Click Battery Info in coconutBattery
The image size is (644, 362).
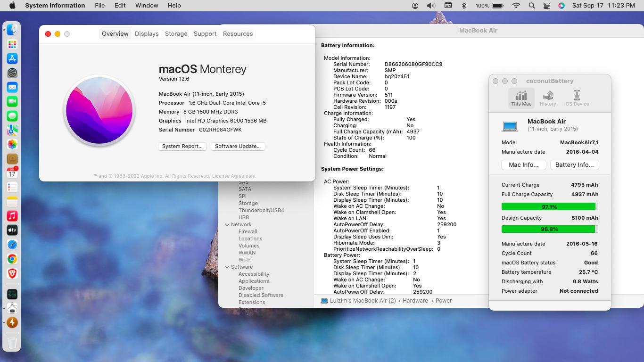tap(575, 165)
